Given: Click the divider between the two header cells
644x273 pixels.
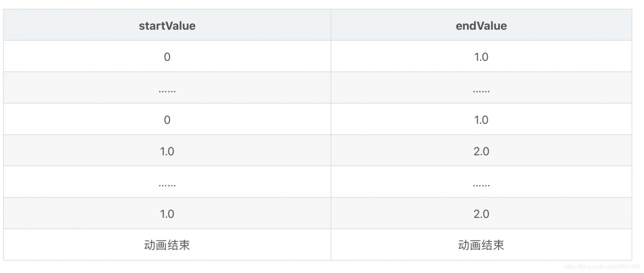Looking at the screenshot, I should coord(331,26).
